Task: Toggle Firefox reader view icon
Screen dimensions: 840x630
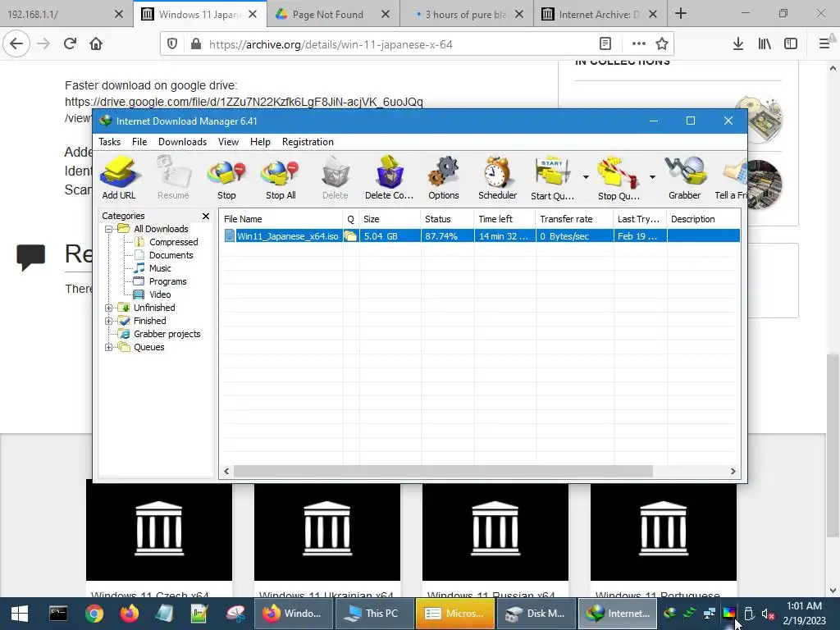Action: (605, 44)
